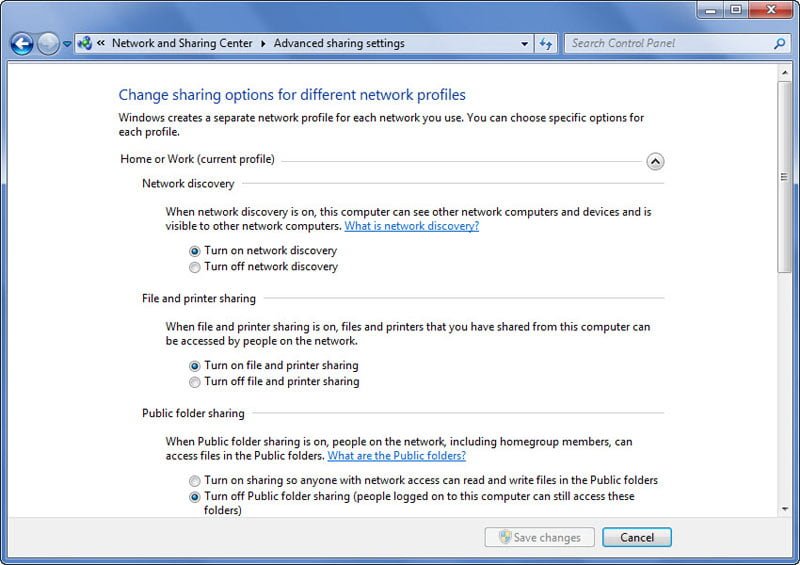Enable Public folder sharing for network access
This screenshot has height=565, width=800.
[x=195, y=481]
